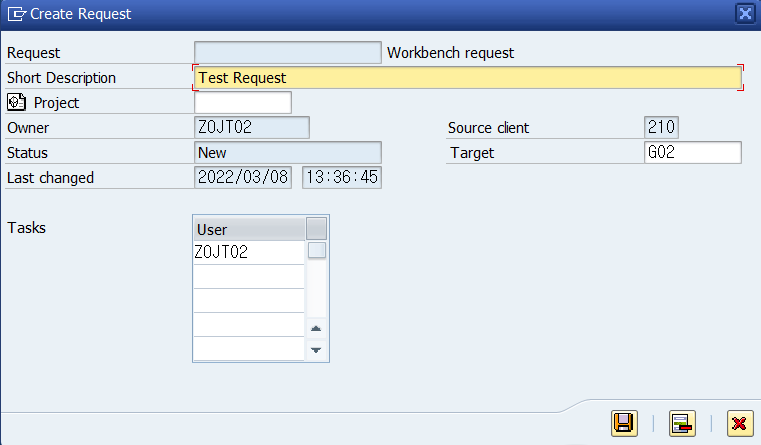Click the Project document icon

pos(17,102)
